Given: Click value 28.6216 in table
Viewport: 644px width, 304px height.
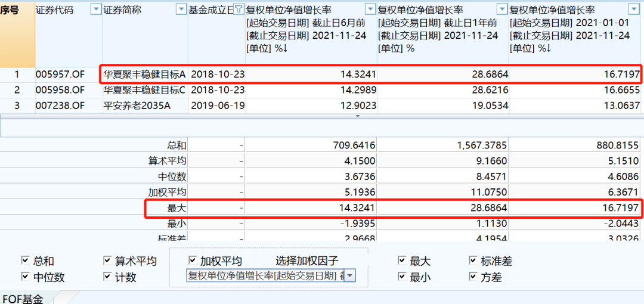Looking at the screenshot, I should click(489, 91).
